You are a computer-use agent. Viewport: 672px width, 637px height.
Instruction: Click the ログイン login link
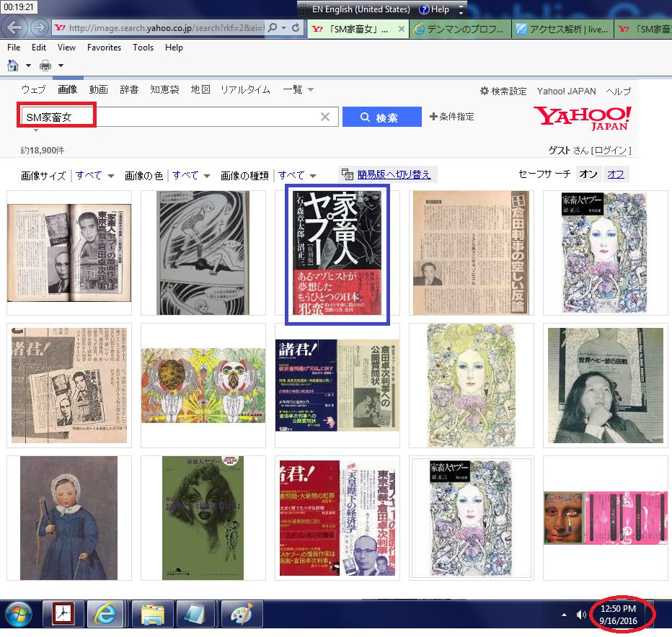(611, 151)
